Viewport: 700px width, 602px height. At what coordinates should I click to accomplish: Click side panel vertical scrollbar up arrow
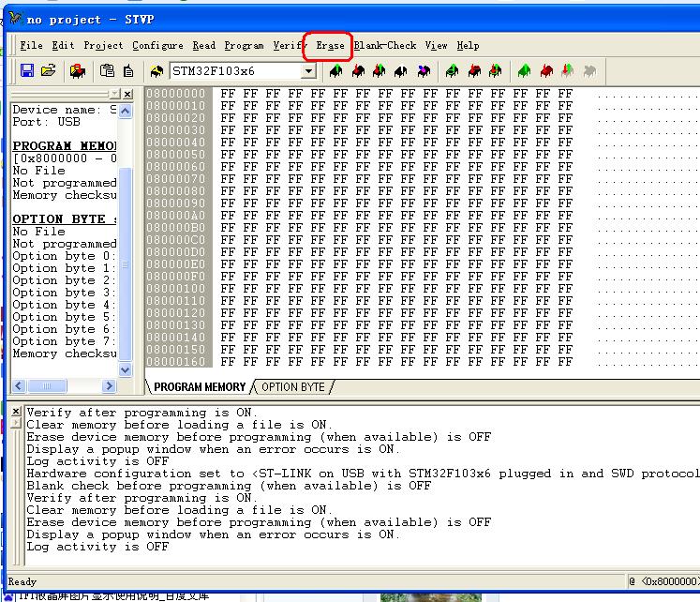click(x=126, y=111)
